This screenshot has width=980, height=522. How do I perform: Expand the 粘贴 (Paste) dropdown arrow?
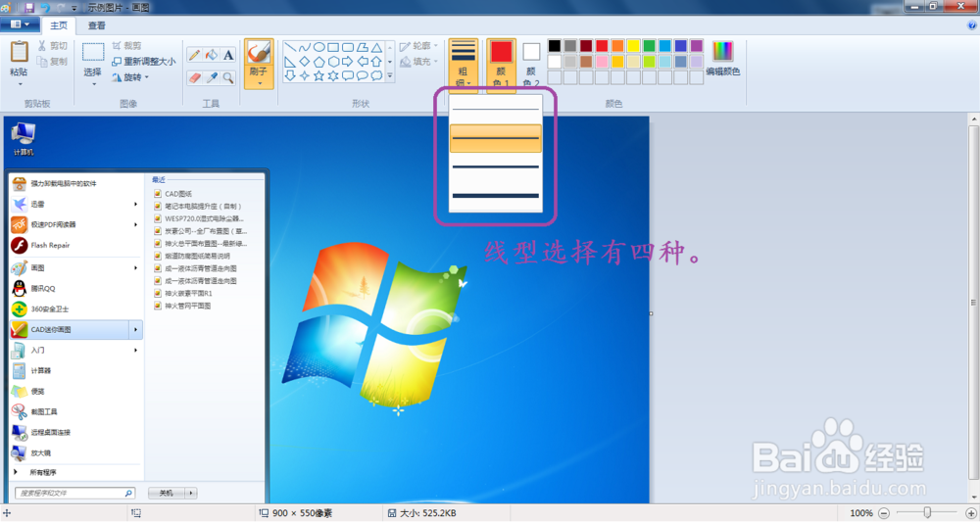coord(20,83)
